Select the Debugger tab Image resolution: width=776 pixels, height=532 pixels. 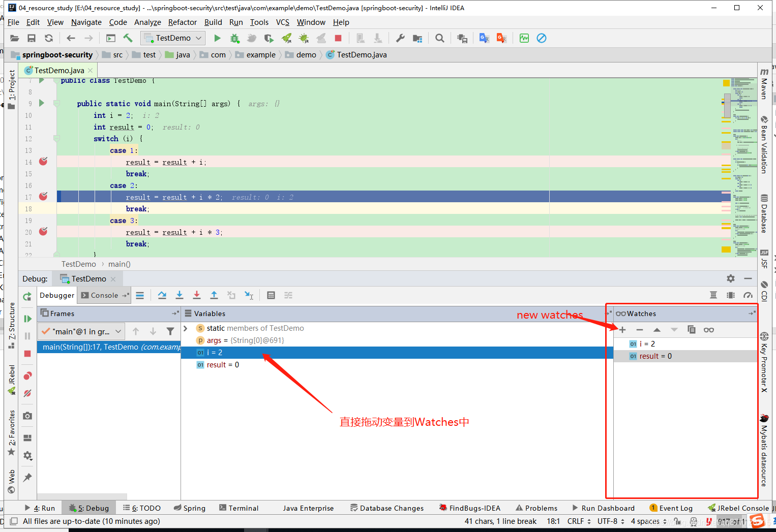click(x=57, y=295)
